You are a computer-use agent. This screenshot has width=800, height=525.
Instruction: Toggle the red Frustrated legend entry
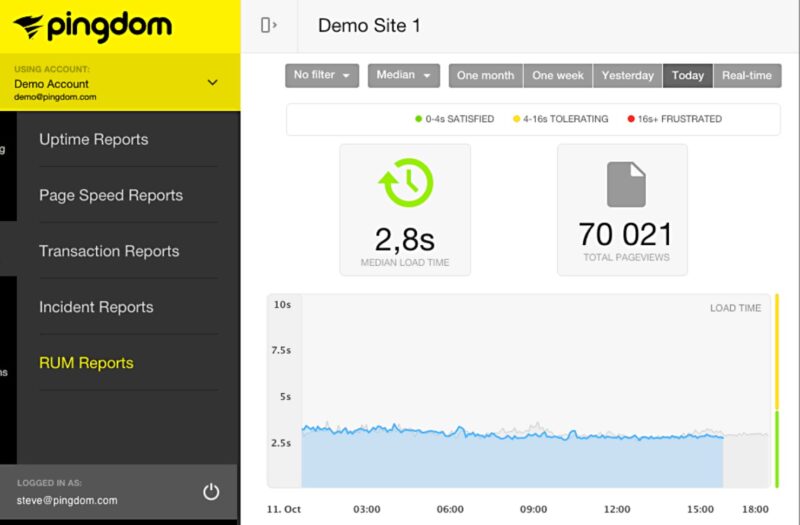coord(674,119)
